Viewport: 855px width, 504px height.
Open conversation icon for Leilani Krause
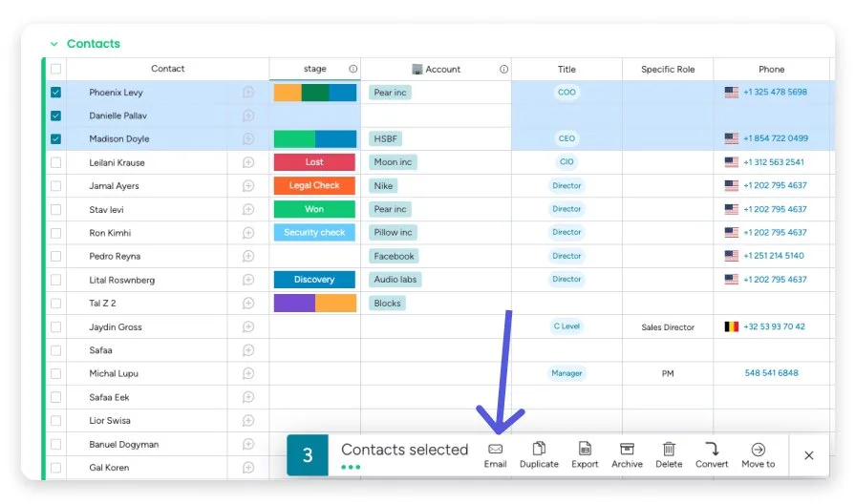[x=248, y=163]
